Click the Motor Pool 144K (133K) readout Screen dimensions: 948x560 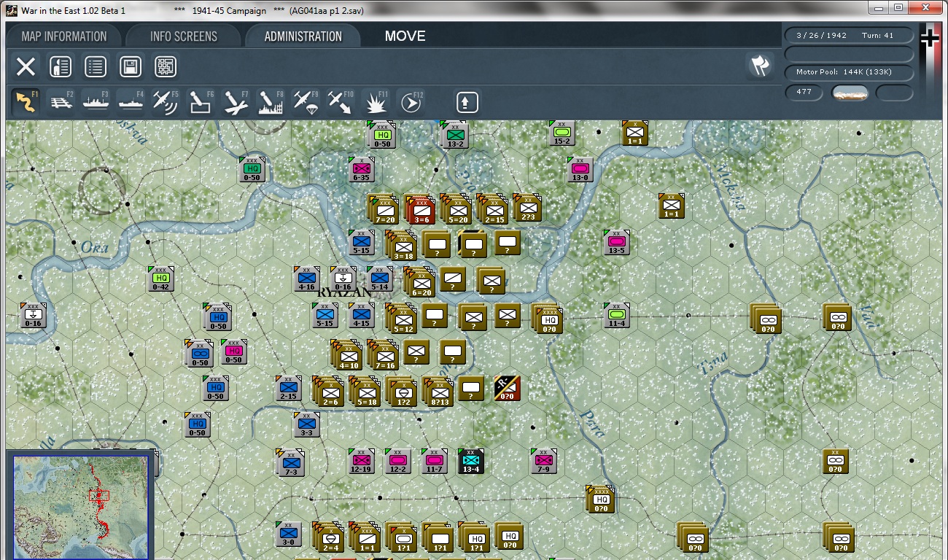tap(849, 72)
